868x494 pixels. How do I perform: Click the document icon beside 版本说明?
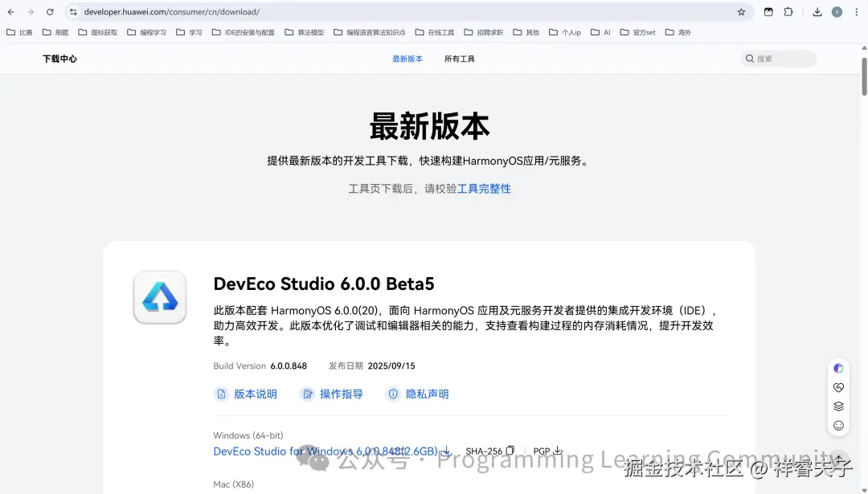pos(221,394)
